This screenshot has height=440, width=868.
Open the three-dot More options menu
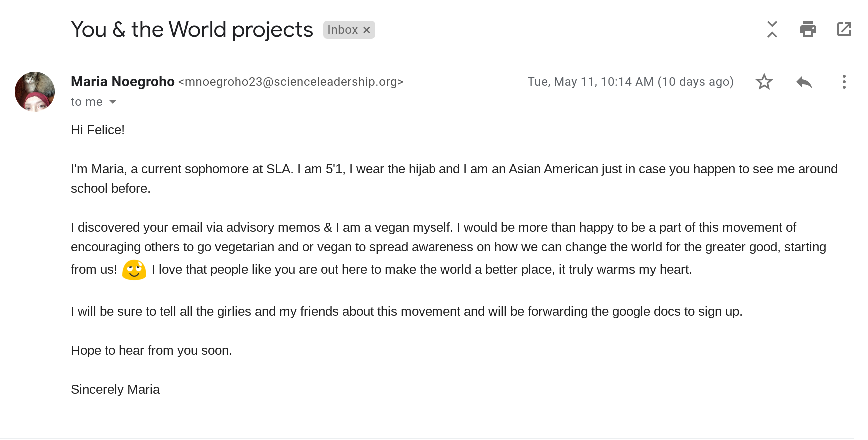point(844,82)
